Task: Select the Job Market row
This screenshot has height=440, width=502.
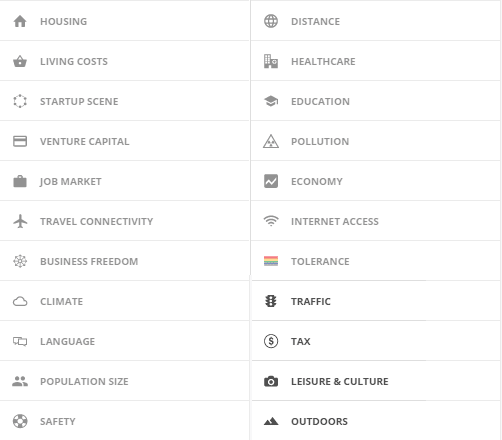Action: click(x=125, y=181)
